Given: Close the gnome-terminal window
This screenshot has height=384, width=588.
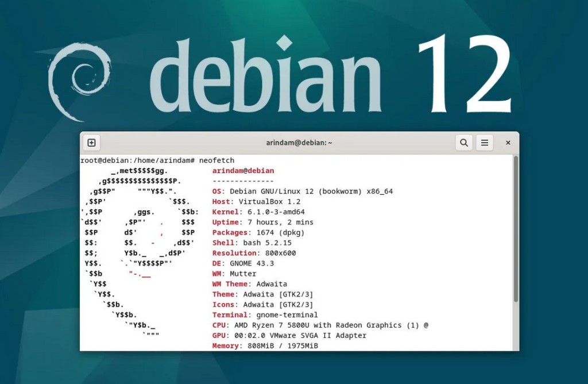Looking at the screenshot, I should (x=508, y=143).
